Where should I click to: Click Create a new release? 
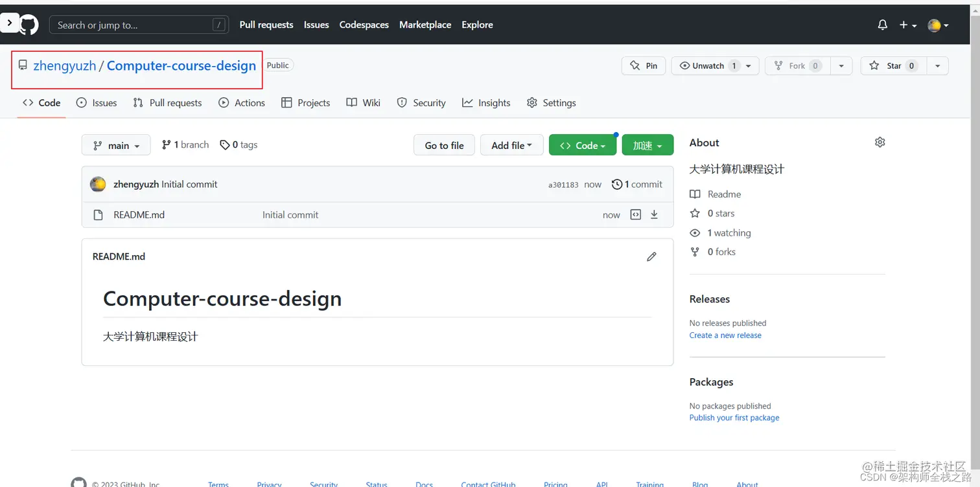pos(725,335)
